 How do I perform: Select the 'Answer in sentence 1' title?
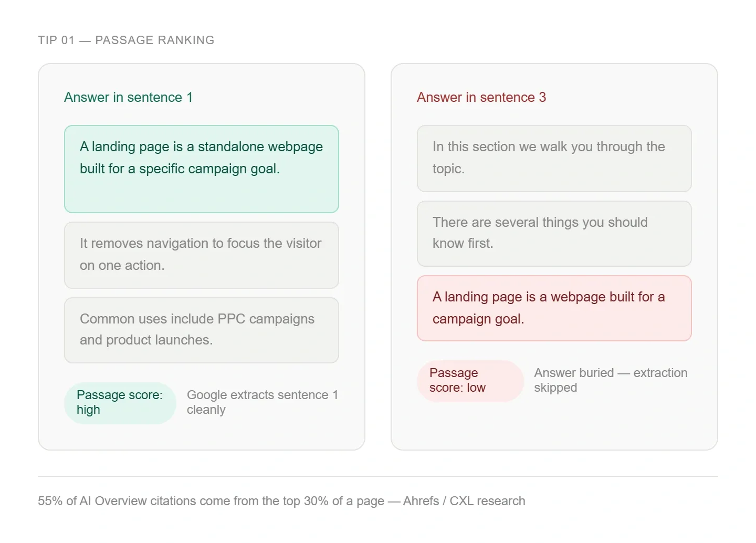[x=128, y=97]
